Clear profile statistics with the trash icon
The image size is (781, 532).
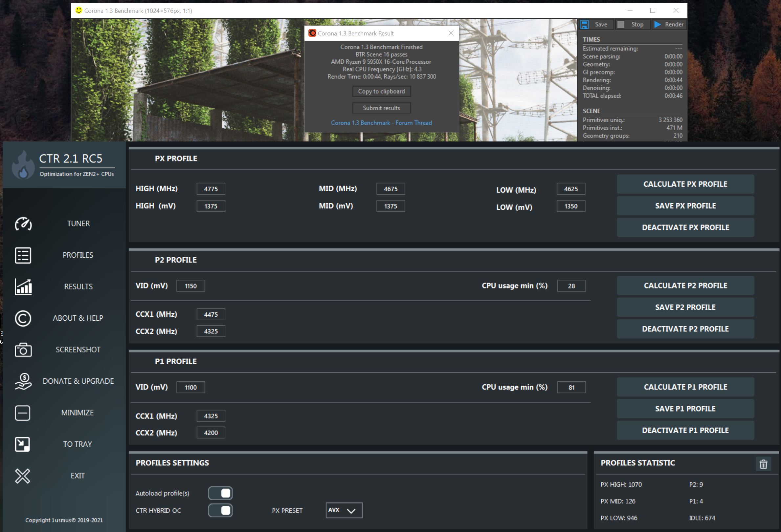[x=763, y=464]
